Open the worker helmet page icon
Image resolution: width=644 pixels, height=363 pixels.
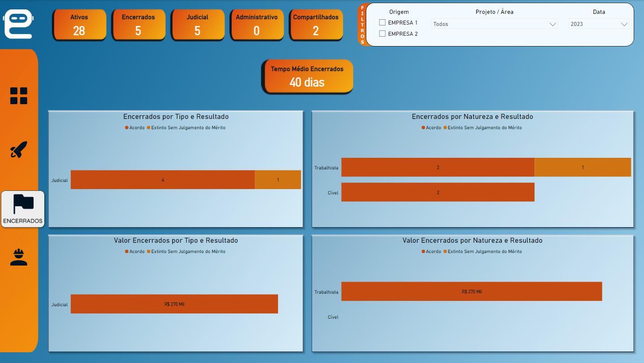19,257
